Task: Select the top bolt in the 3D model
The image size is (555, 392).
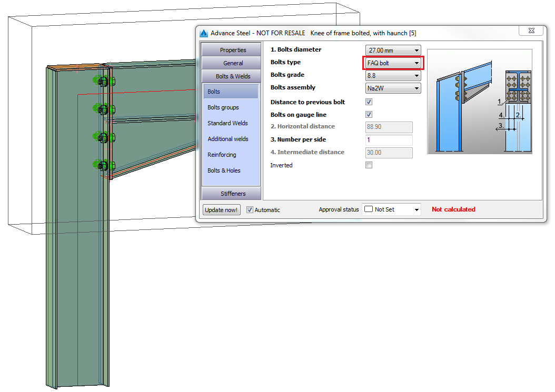Action: pyautogui.click(x=104, y=82)
